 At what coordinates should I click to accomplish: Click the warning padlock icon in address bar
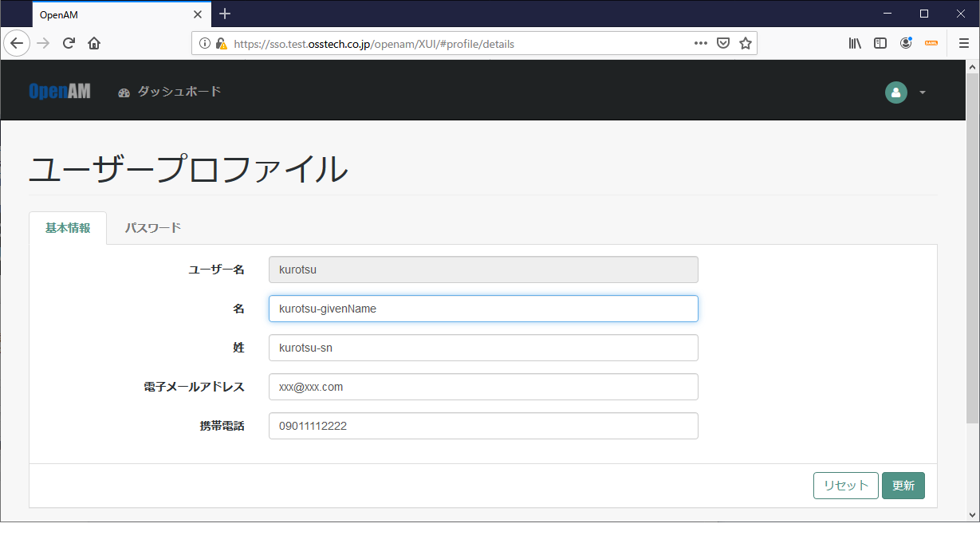221,43
